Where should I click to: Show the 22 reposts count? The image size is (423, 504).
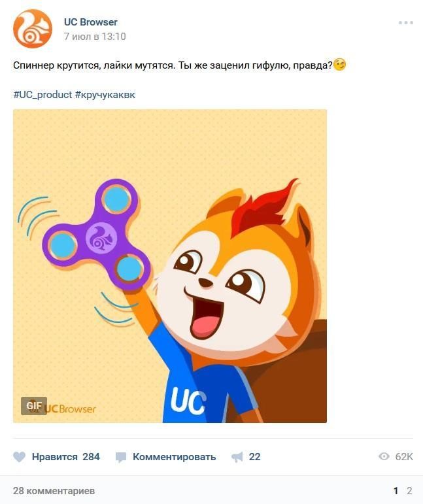(254, 457)
